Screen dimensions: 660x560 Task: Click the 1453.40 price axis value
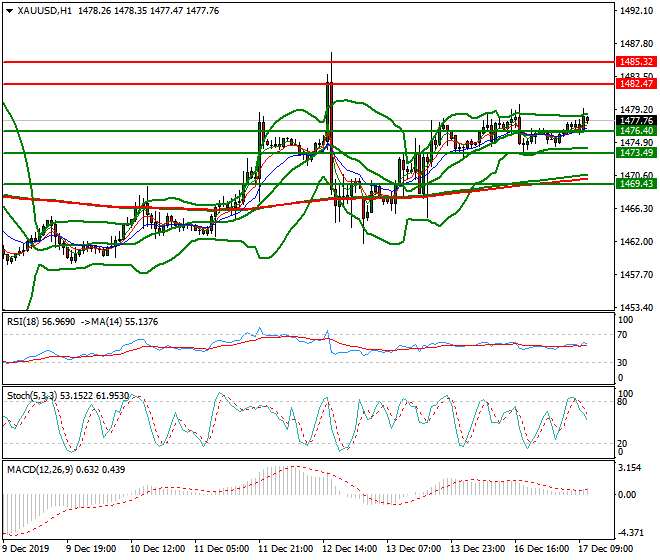(x=636, y=308)
